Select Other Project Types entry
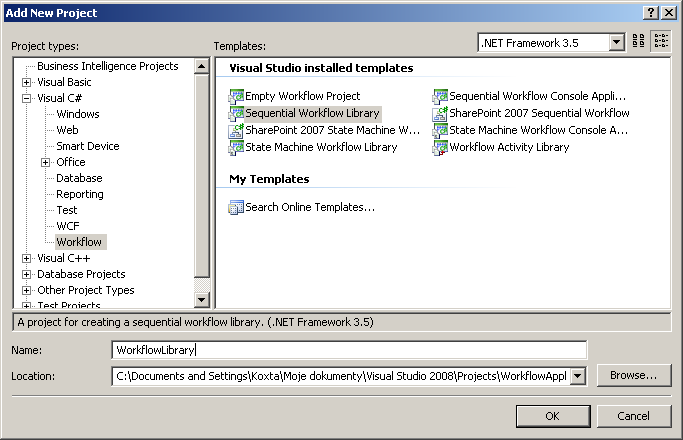 coord(86,291)
